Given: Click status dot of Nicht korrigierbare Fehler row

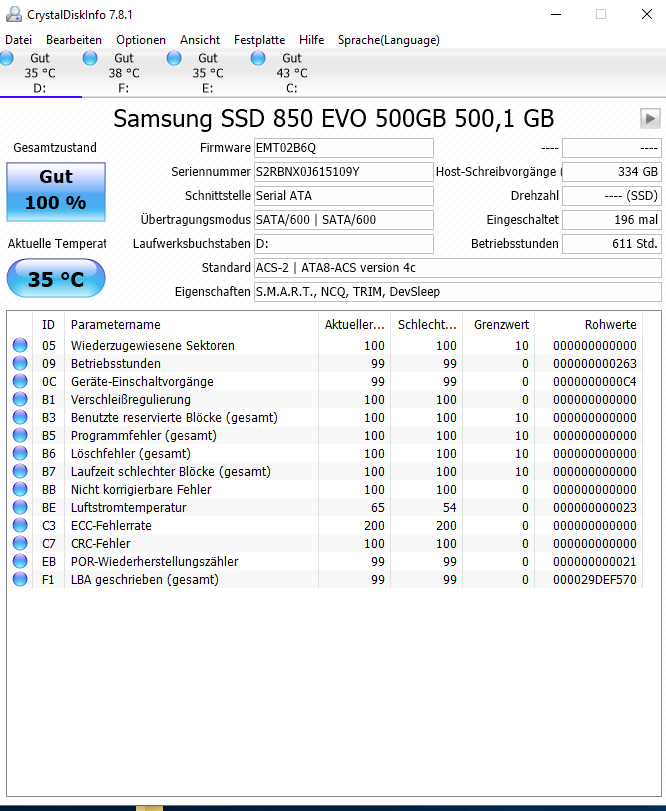Looking at the screenshot, I should point(20,489).
